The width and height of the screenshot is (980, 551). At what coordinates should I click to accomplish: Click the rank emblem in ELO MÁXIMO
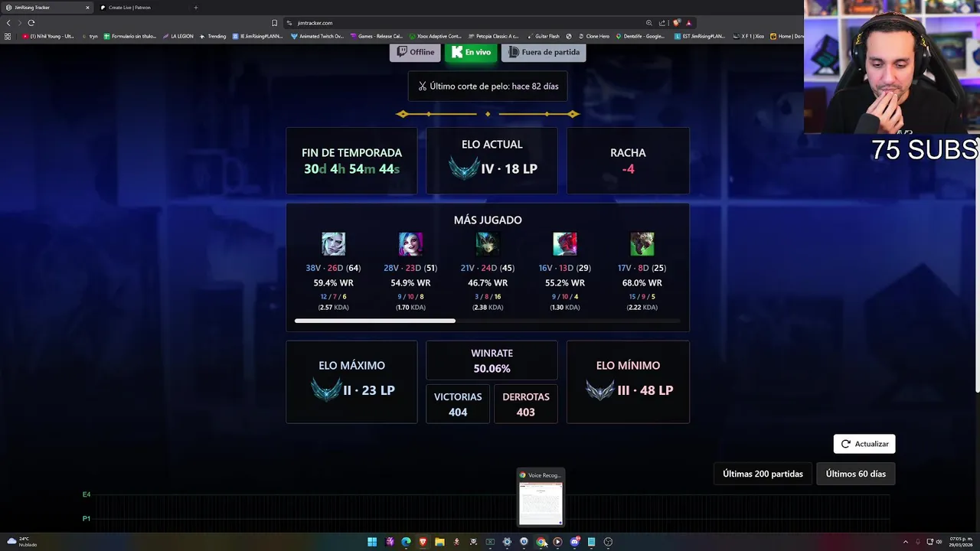click(325, 390)
